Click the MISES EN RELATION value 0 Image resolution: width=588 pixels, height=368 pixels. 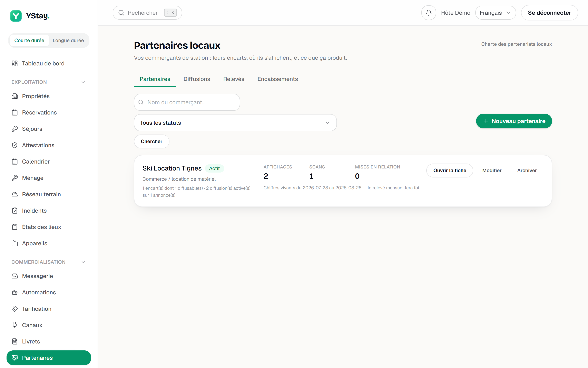point(357,176)
